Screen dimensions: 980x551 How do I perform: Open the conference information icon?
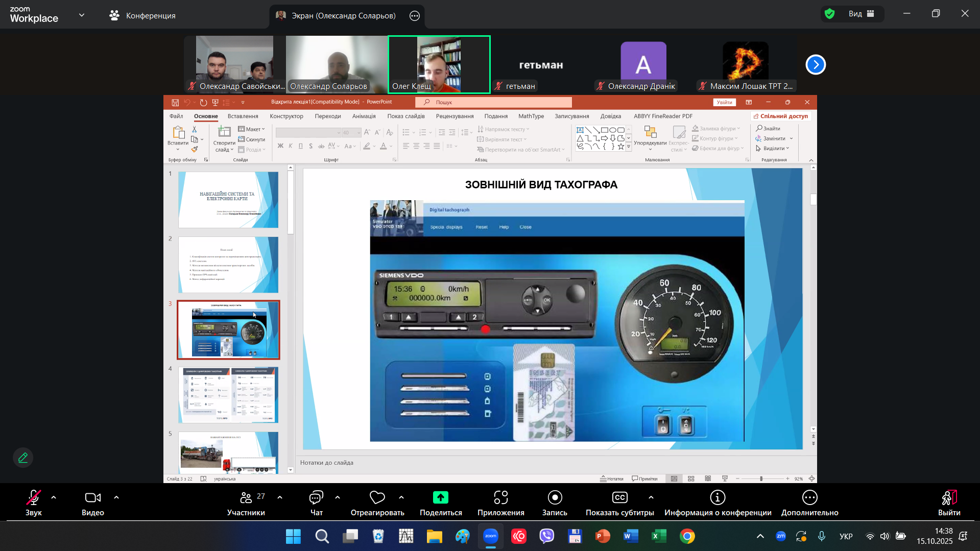point(718,498)
